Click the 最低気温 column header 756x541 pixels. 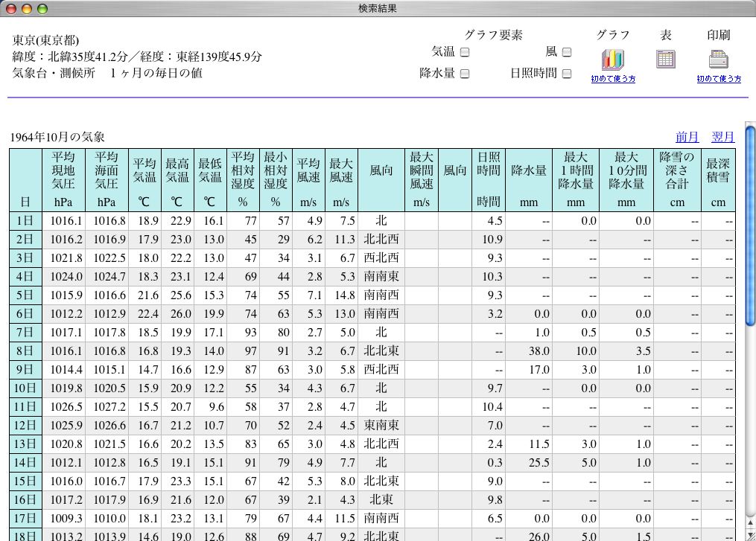pyautogui.click(x=210, y=180)
